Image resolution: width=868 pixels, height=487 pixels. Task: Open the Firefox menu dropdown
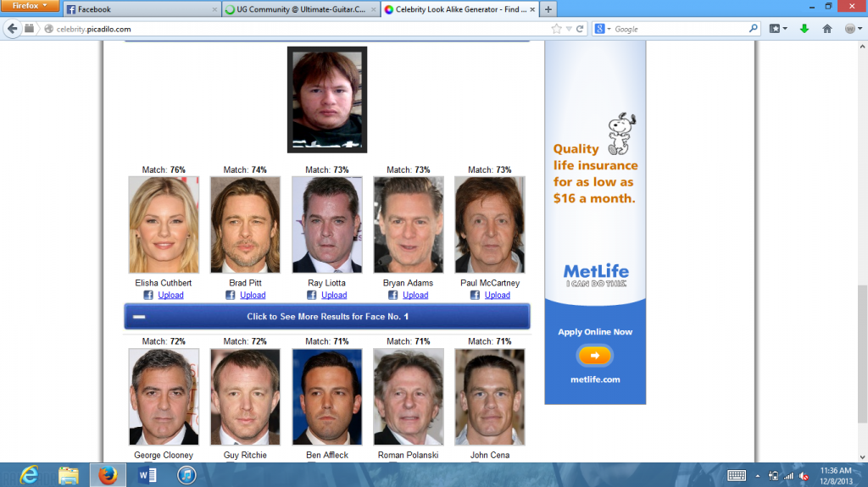pyautogui.click(x=30, y=6)
